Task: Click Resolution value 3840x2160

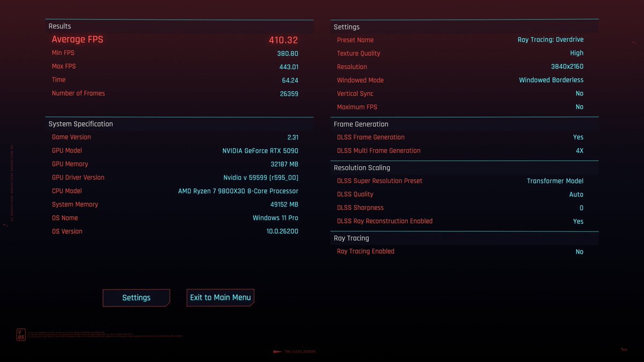Action: click(567, 67)
